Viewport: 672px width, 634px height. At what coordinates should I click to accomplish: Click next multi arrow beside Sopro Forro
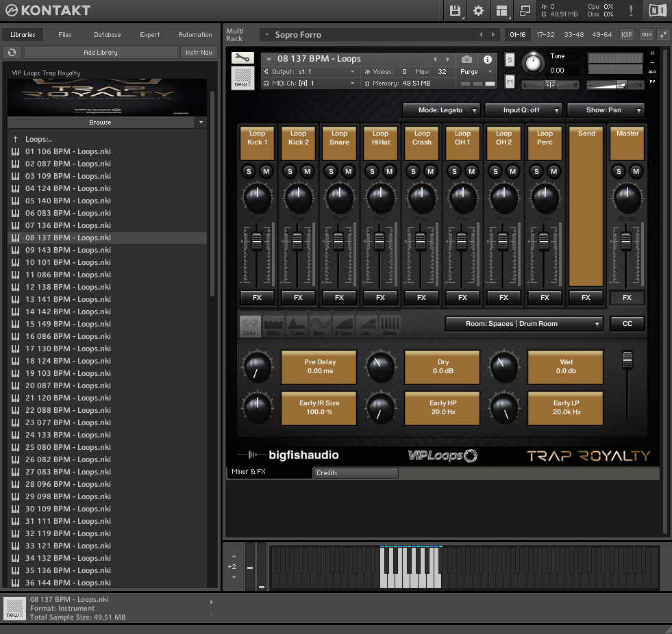click(493, 35)
